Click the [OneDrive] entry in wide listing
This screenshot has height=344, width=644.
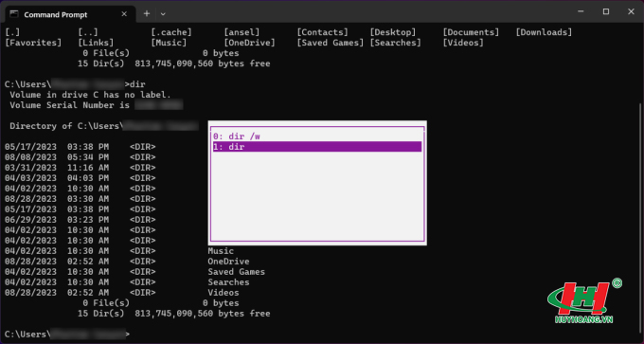(x=249, y=43)
